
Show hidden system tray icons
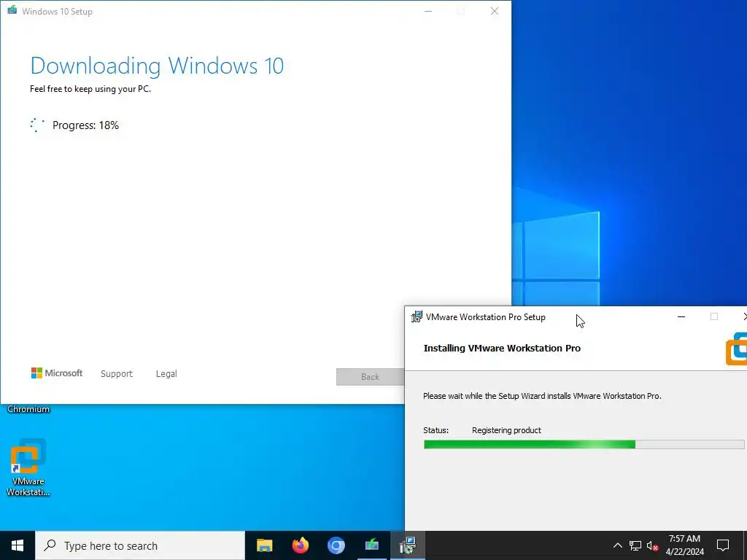(x=617, y=545)
